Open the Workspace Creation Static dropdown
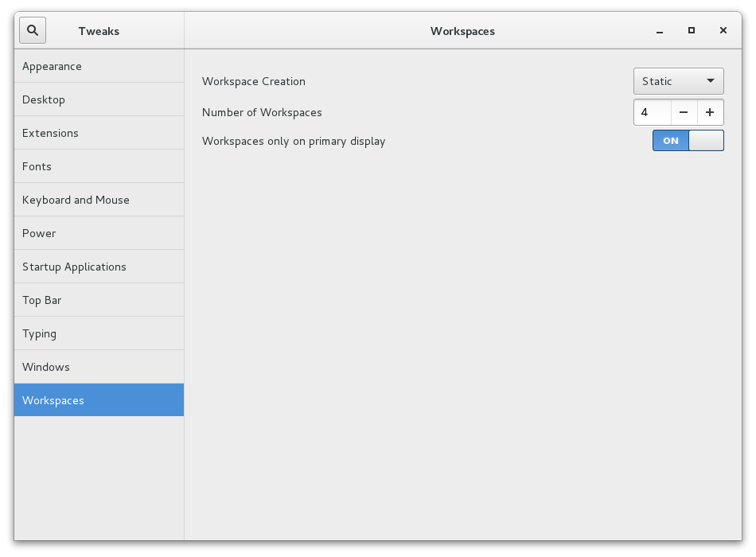 (678, 81)
